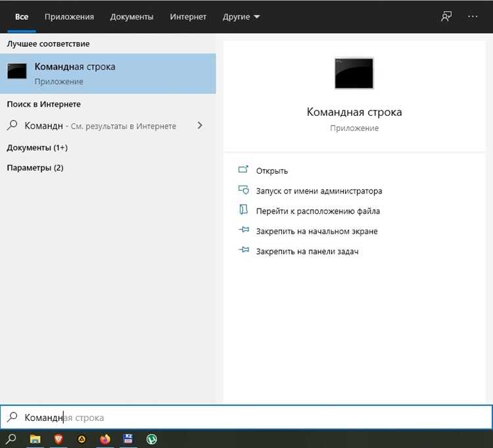Open the three-dots options menu

(x=473, y=16)
